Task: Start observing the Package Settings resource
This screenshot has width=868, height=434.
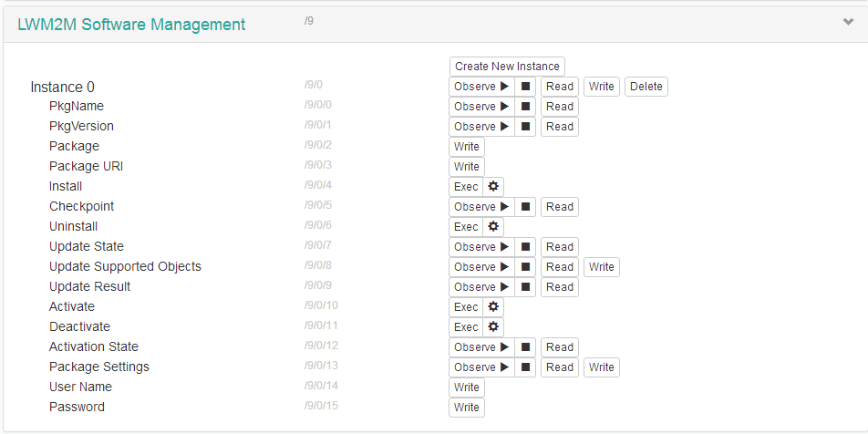Action: 481,367
